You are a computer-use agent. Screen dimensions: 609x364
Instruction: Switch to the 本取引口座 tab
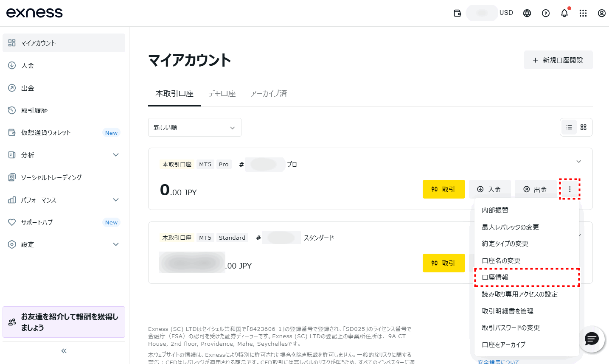tap(174, 93)
